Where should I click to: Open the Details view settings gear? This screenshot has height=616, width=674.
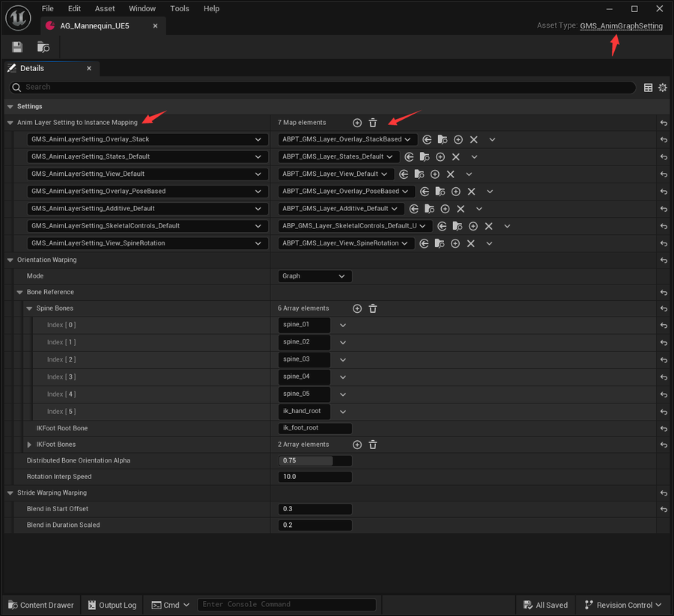click(663, 88)
